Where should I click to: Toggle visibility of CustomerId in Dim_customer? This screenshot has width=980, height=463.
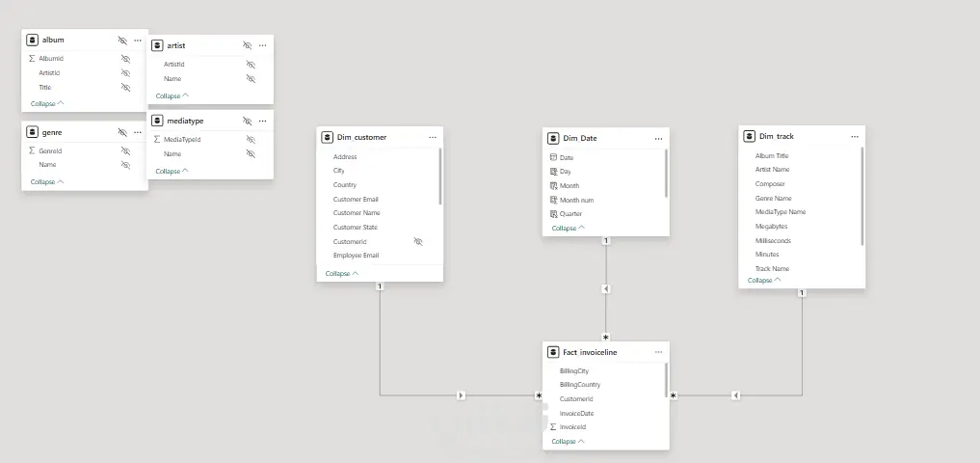point(418,241)
